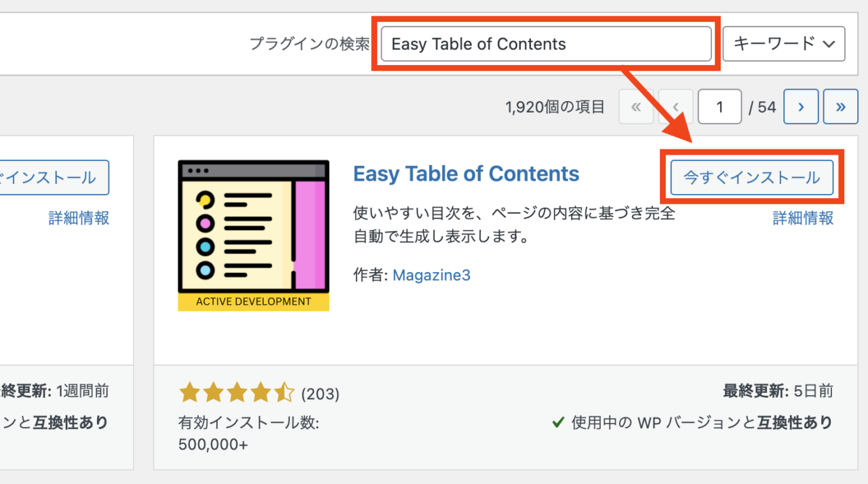Go to next results page arrow

tap(801, 107)
